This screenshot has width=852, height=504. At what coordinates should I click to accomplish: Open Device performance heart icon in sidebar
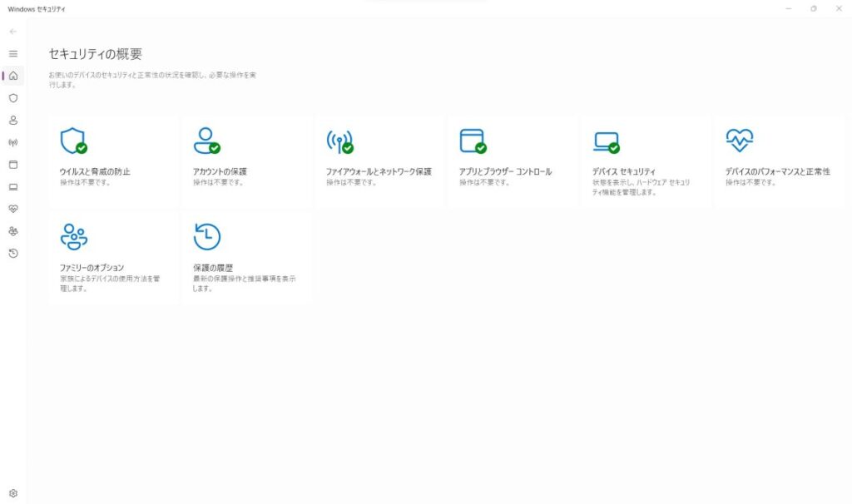[x=13, y=209]
